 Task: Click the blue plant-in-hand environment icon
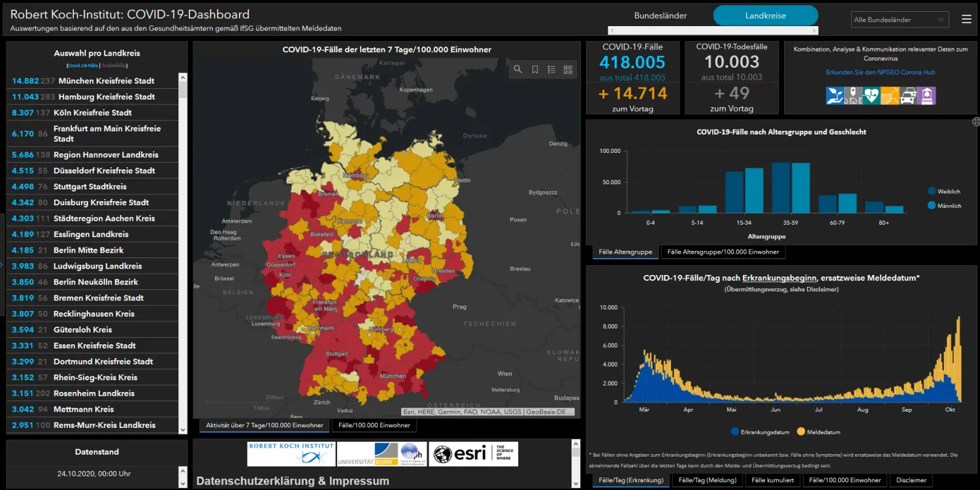coord(835,96)
